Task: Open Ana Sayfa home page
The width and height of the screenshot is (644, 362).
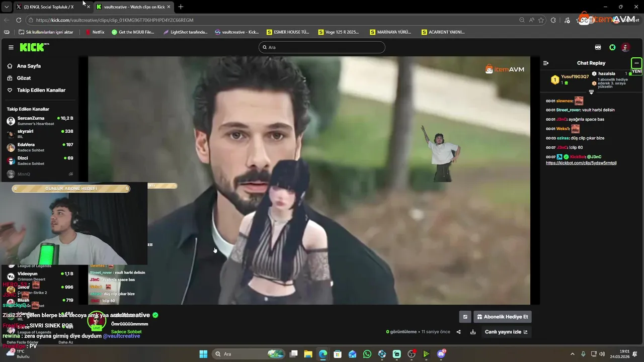Action: 29,66
